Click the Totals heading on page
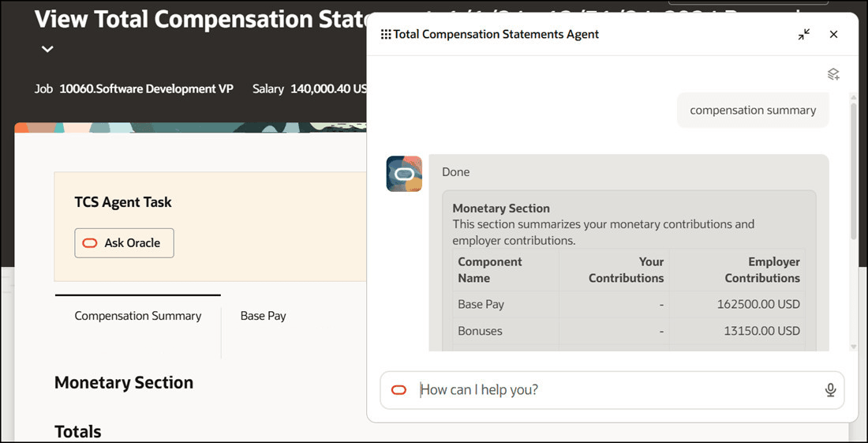Viewport: 868px width, 443px height. click(78, 432)
